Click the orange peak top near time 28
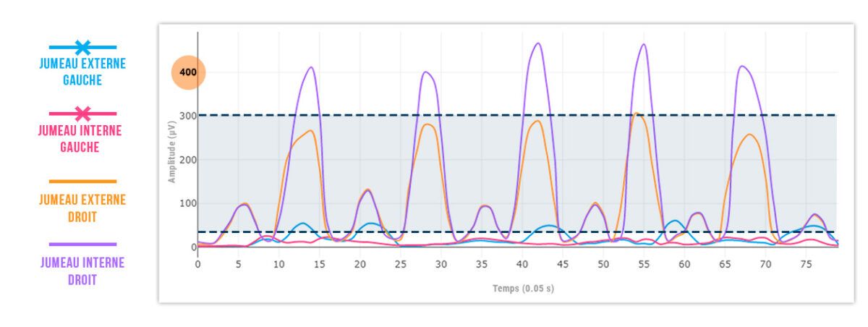 click(427, 124)
